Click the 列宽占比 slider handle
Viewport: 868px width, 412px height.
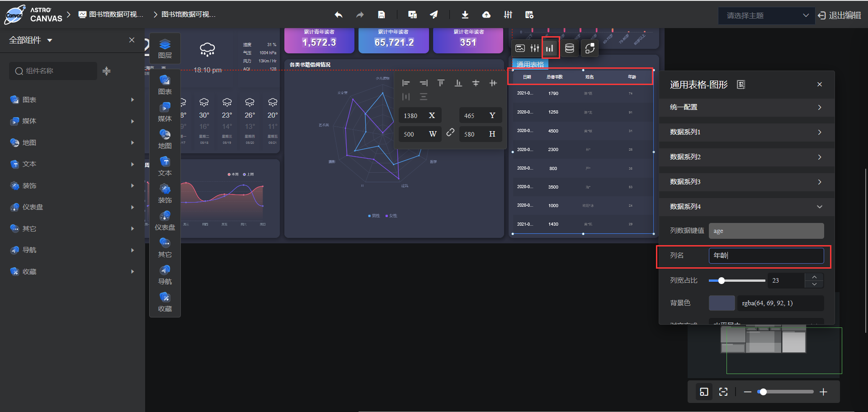tap(722, 280)
